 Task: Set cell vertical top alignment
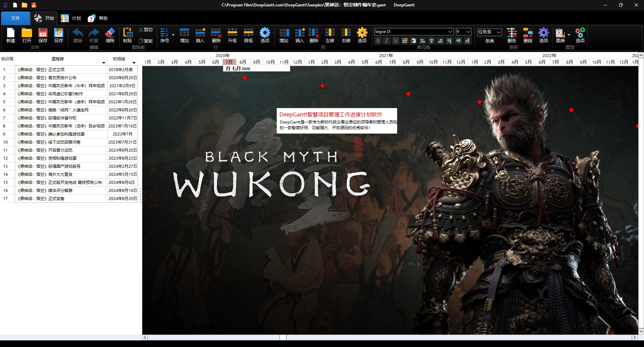[x=449, y=41]
